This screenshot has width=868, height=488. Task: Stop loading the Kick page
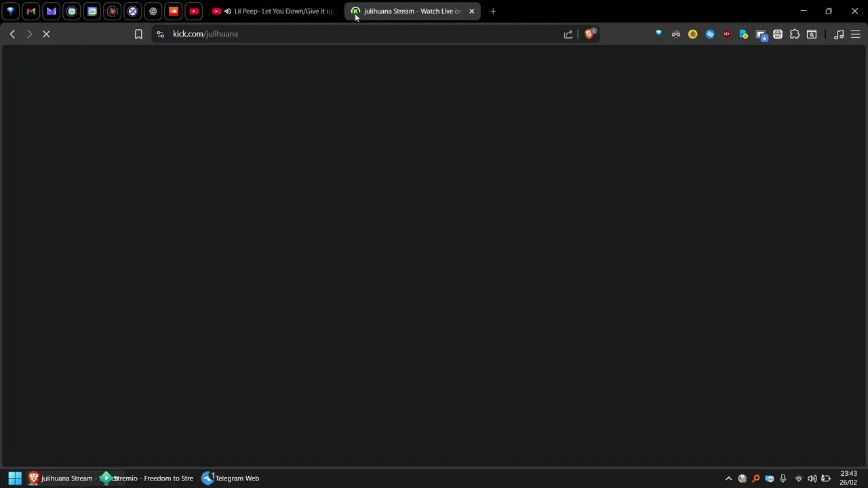tap(46, 34)
